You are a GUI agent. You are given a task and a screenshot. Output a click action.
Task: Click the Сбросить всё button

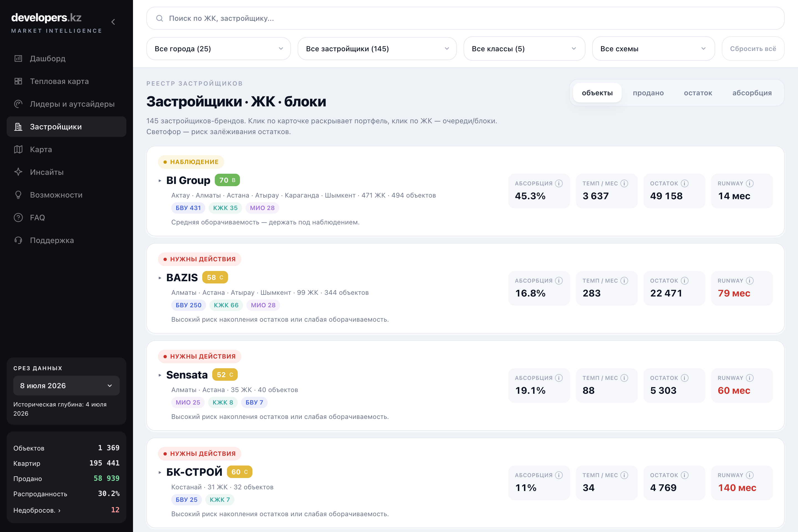[753, 49]
